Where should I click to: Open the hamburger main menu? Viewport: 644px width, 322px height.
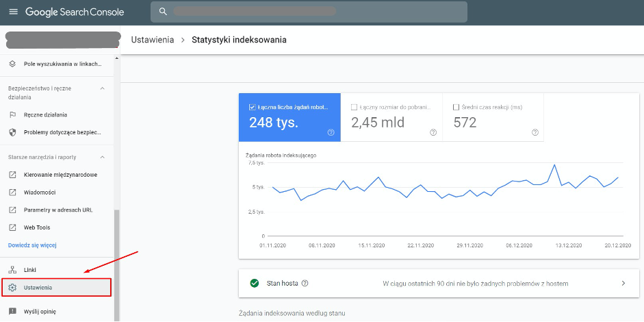click(x=13, y=12)
